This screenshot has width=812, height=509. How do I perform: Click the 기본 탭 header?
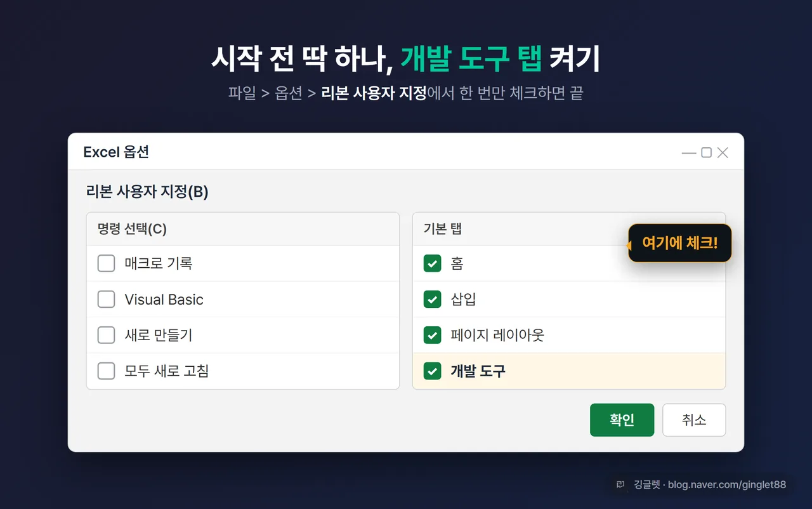(443, 229)
